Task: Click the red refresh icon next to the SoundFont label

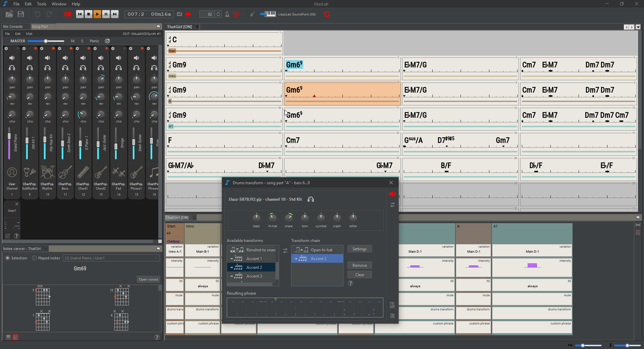Action: (x=327, y=14)
